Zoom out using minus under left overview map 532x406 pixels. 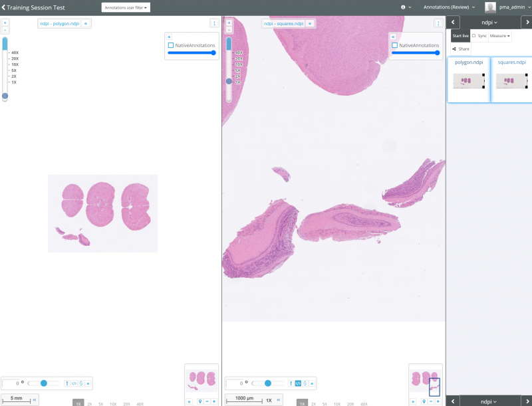click(x=207, y=401)
